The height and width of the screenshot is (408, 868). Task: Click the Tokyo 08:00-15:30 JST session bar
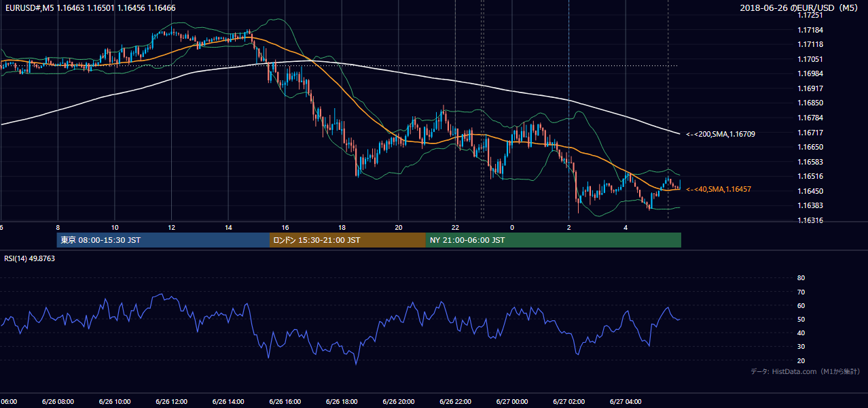pyautogui.click(x=164, y=240)
